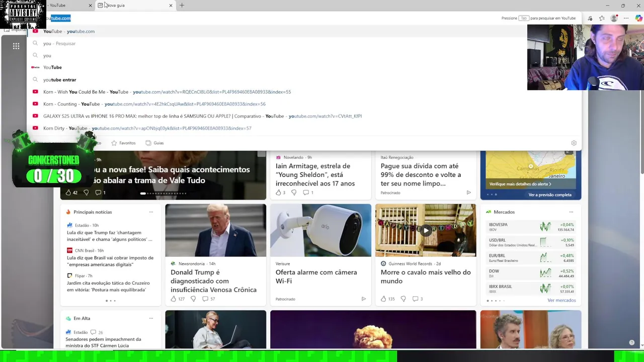Choose the 'youtube entrar' suggestion
644x362 pixels.
pos(304,79)
